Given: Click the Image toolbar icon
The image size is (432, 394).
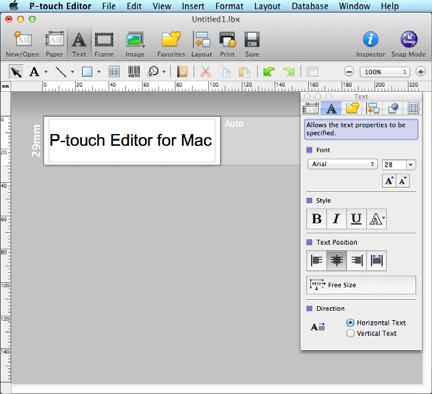Looking at the screenshot, I should coord(135,44).
